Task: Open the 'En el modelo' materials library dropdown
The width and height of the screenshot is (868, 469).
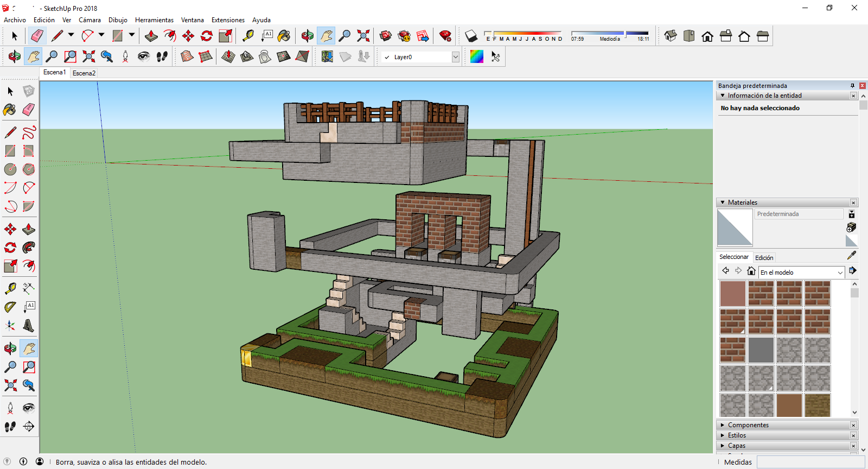Action: pyautogui.click(x=802, y=272)
